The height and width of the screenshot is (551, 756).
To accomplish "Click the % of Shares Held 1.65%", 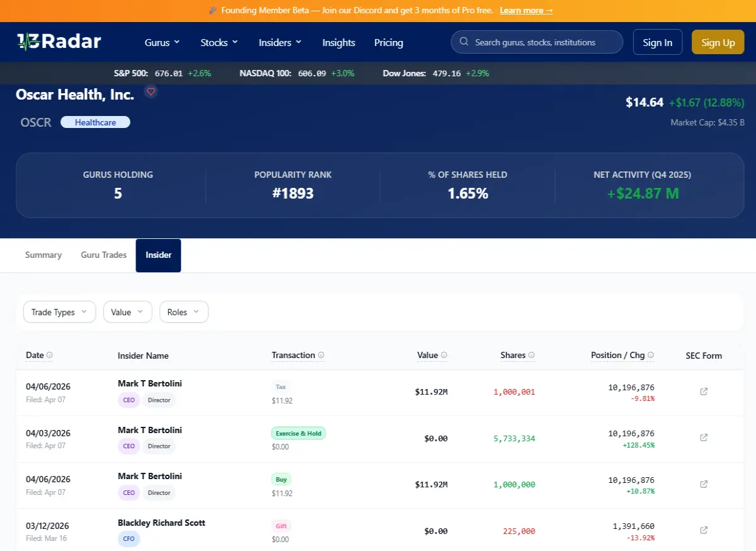I will coord(467,185).
